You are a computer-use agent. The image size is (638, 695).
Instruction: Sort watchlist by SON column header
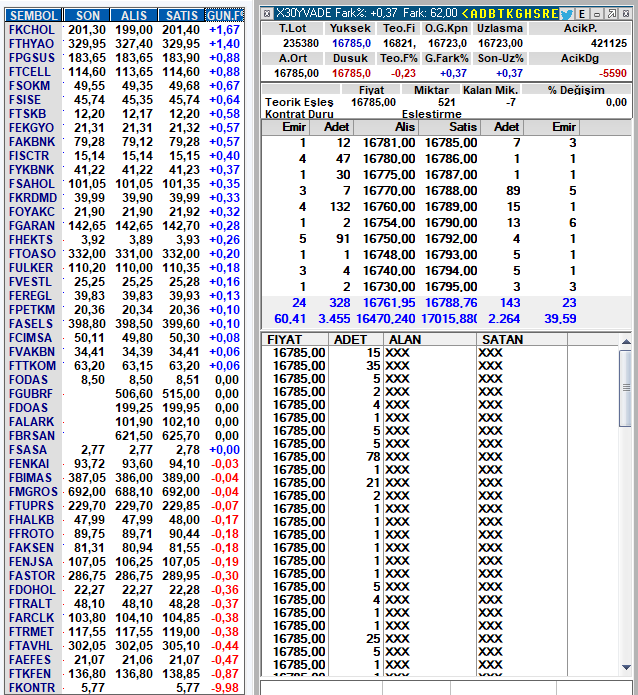click(x=87, y=16)
